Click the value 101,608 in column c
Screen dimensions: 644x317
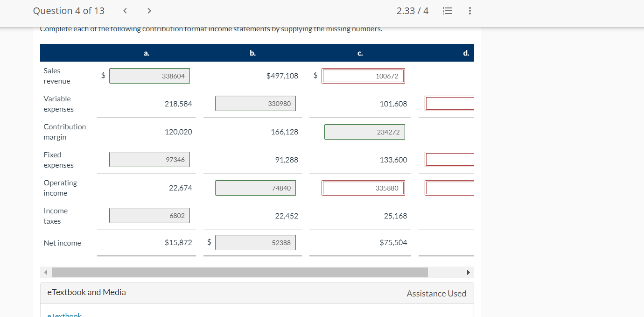(x=393, y=104)
